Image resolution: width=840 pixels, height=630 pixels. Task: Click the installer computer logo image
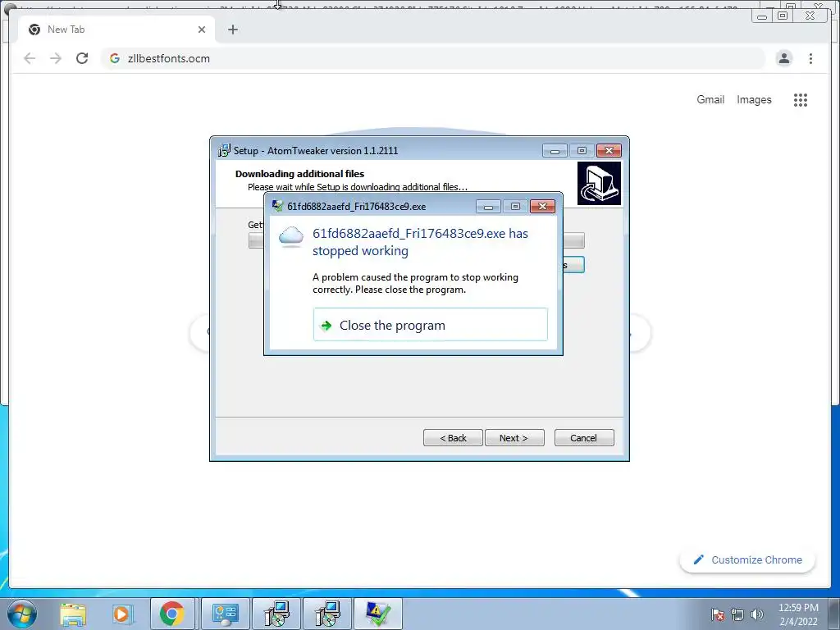pos(599,183)
